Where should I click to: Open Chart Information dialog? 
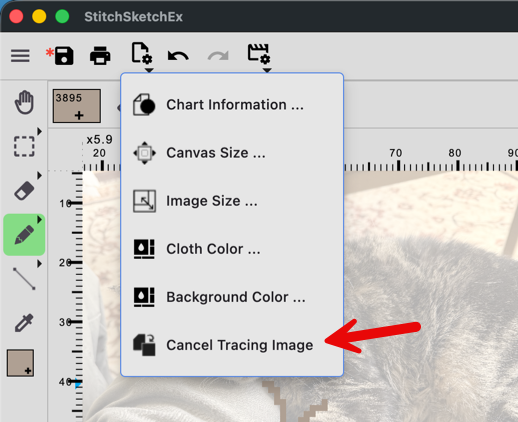tap(232, 105)
